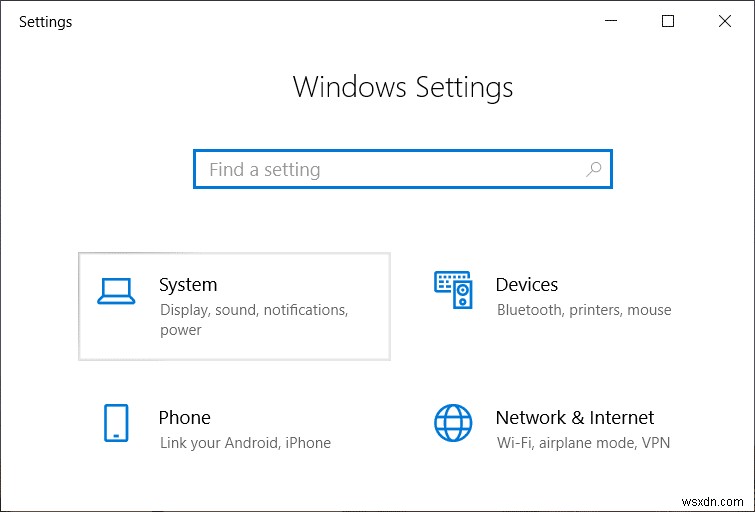Click the Settings window title text
This screenshot has height=512, width=755.
(46, 21)
